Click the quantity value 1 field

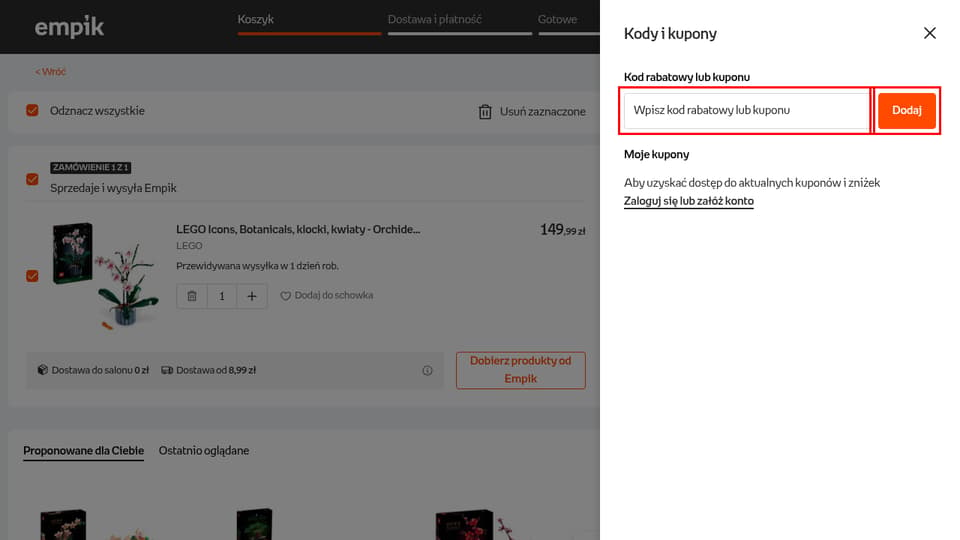[x=222, y=296]
